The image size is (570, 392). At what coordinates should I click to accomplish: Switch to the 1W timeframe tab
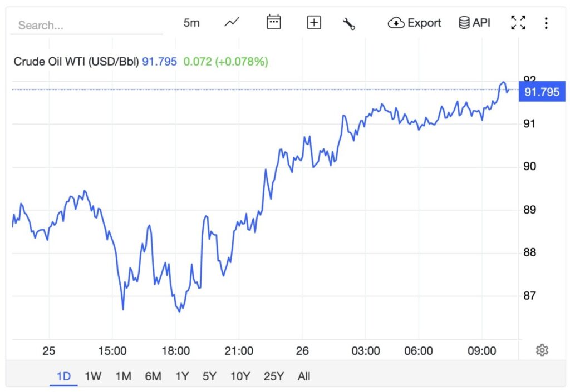[92, 376]
